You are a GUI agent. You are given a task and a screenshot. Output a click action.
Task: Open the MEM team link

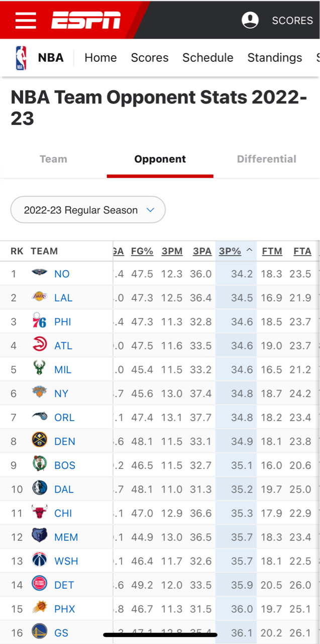click(66, 537)
